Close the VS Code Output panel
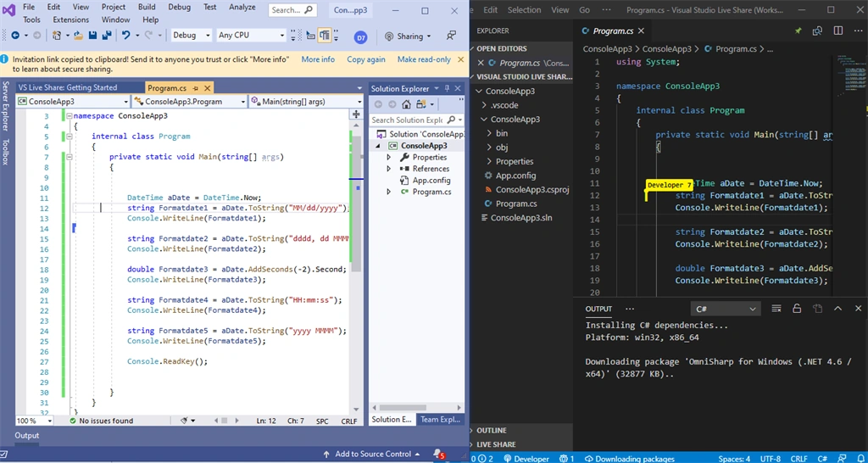 pos(858,309)
